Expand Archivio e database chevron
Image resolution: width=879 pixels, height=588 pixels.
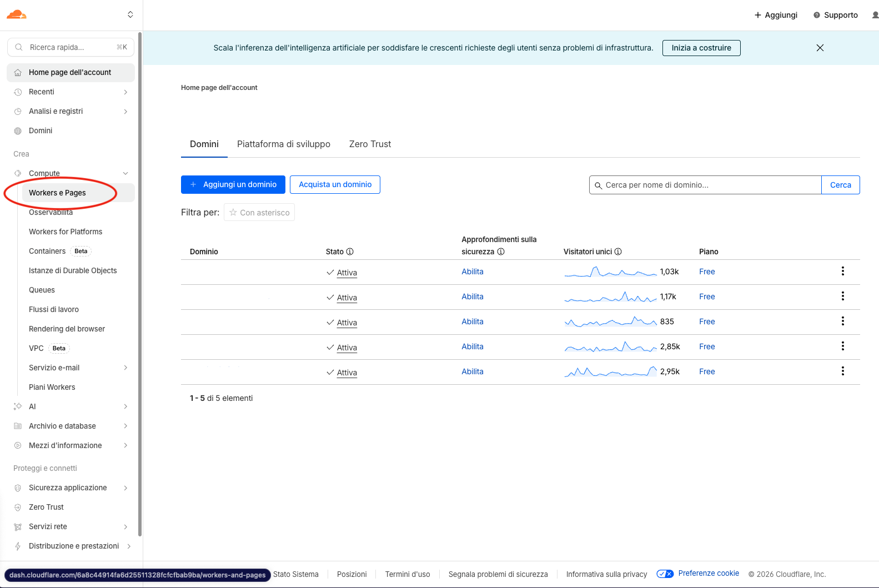pyautogui.click(x=126, y=426)
